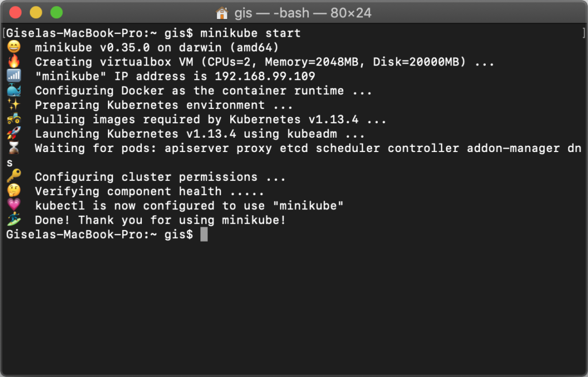Click the yellow minimize window button

[x=36, y=13]
